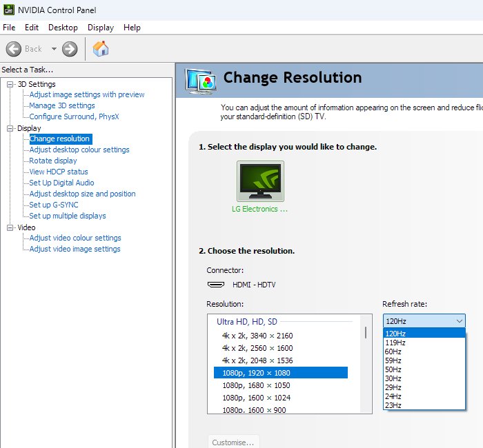Open Adjust desktop colour settings
This screenshot has width=483, height=448.
79,150
